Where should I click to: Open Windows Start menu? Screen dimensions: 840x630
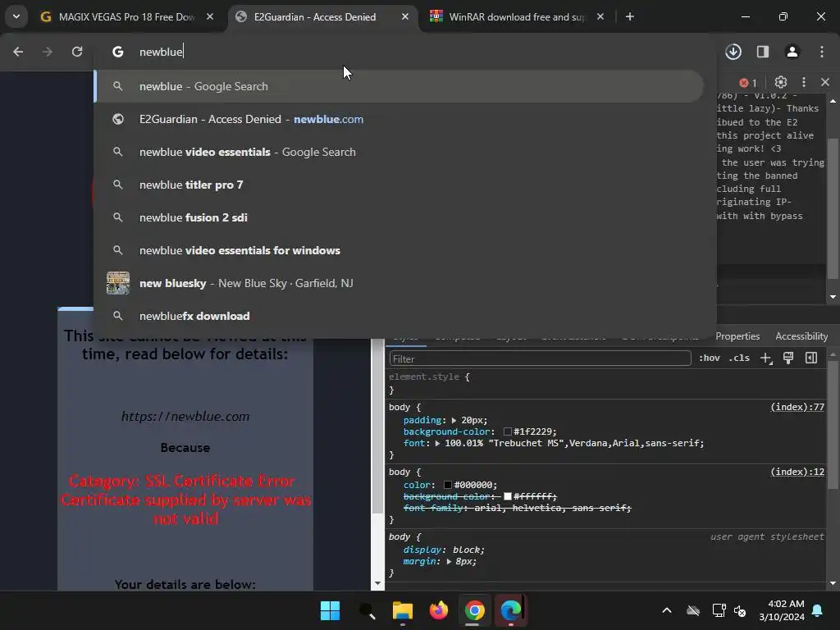tap(330, 610)
